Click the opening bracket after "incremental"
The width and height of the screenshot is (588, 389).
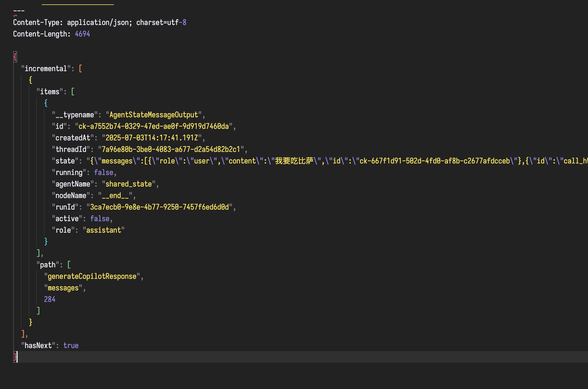tap(81, 69)
